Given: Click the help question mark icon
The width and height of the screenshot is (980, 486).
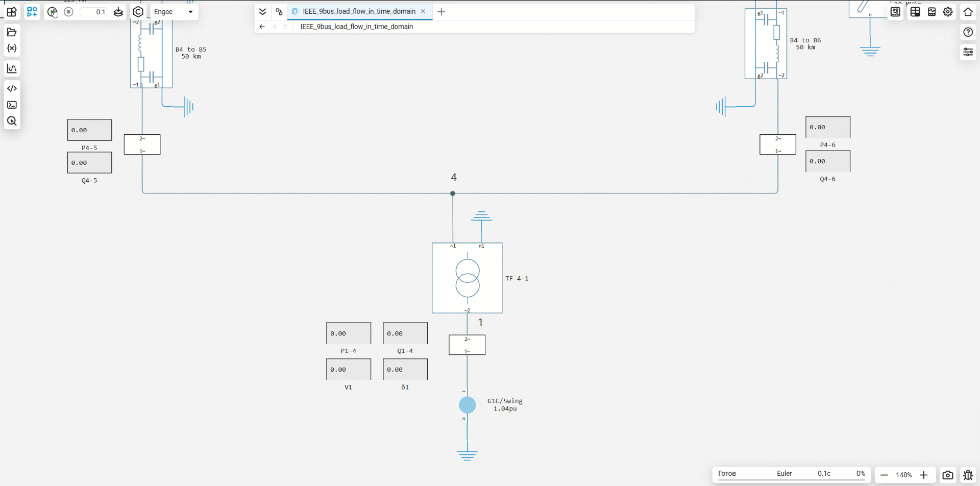Looking at the screenshot, I should coord(968,32).
